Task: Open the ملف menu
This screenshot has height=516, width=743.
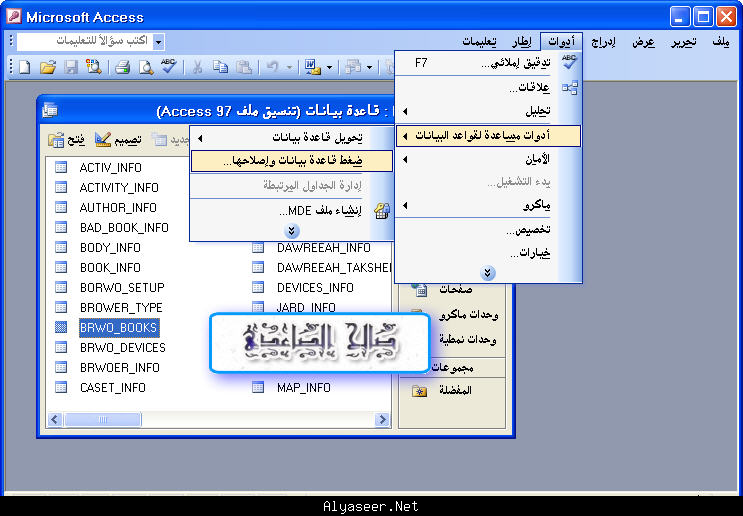Action: pyautogui.click(x=721, y=42)
